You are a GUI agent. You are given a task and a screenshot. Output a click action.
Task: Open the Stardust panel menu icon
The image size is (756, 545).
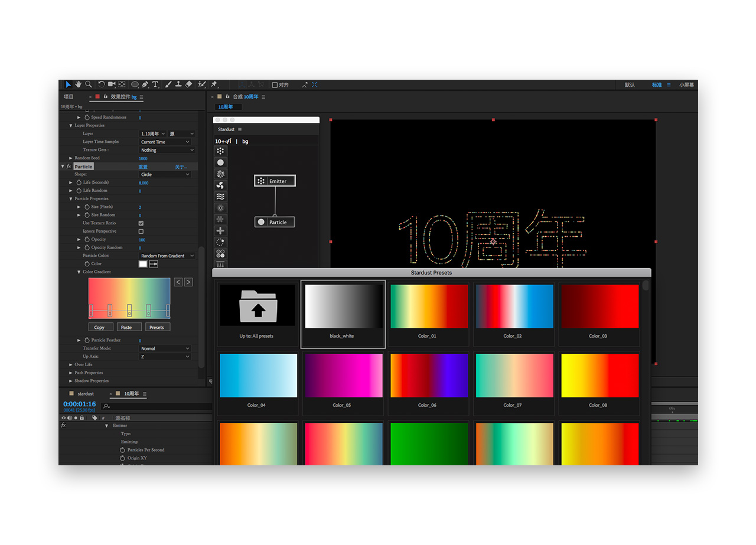[x=240, y=129]
